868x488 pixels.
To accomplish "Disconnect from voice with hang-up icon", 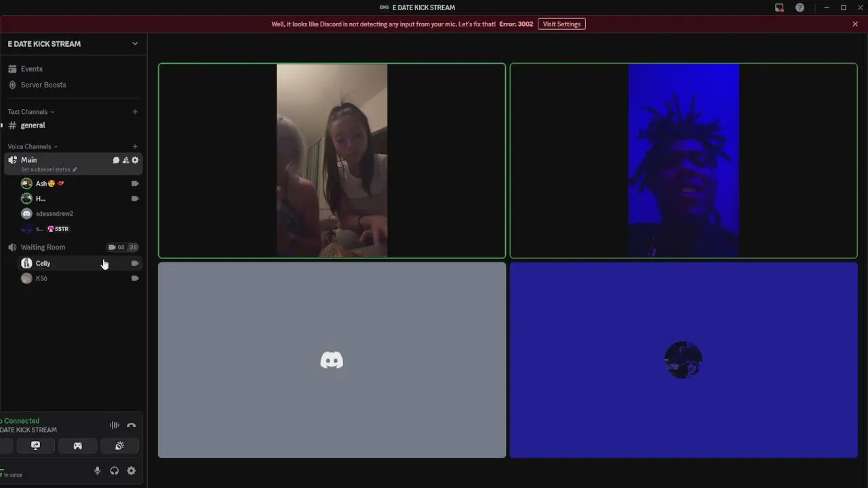I will 132,425.
